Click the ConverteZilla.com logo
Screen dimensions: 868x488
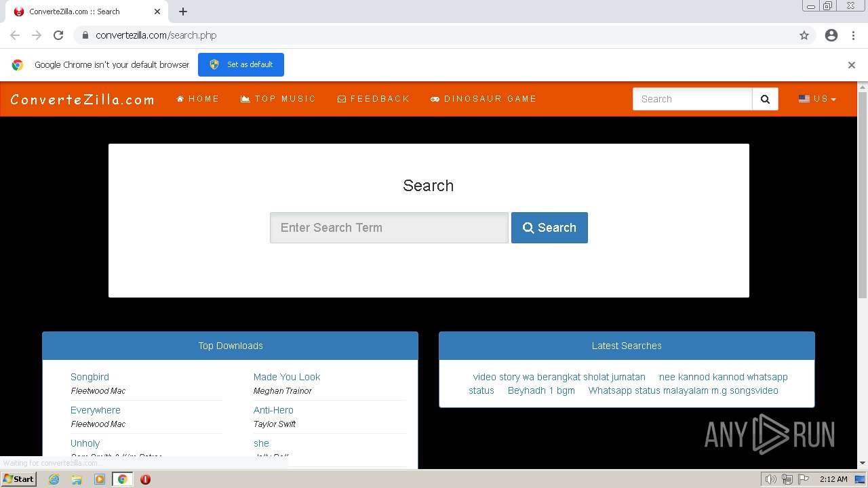pyautogui.click(x=83, y=100)
